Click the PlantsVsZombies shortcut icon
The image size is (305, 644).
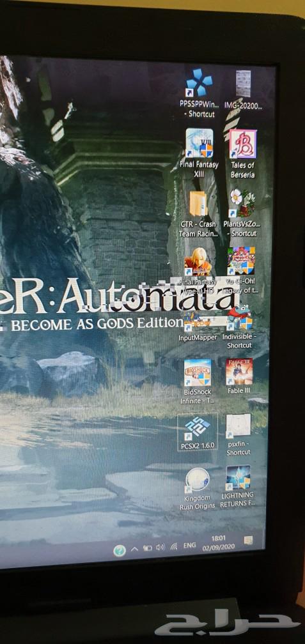(x=242, y=203)
